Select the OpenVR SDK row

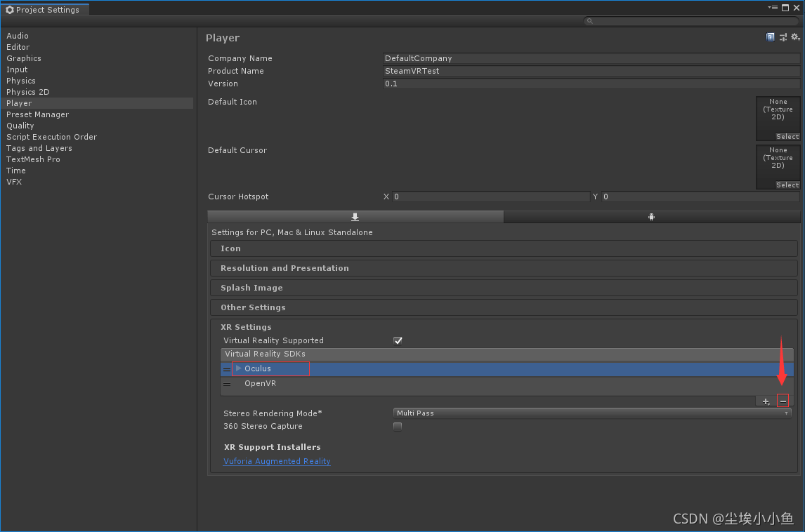coord(507,384)
